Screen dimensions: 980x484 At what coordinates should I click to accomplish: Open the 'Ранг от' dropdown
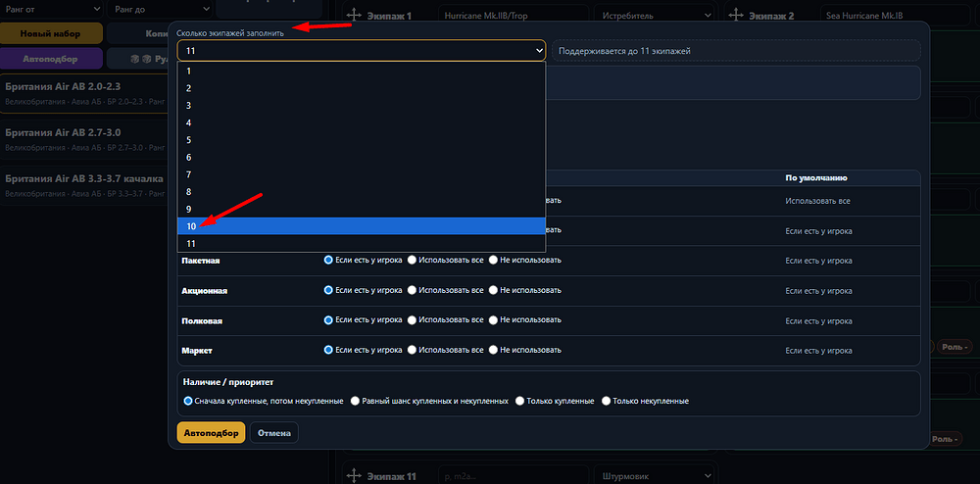click(51, 9)
